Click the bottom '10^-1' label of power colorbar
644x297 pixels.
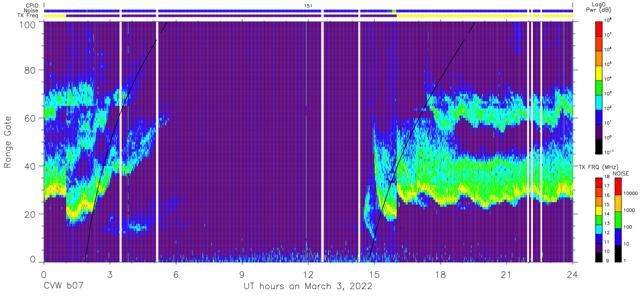[x=608, y=152]
